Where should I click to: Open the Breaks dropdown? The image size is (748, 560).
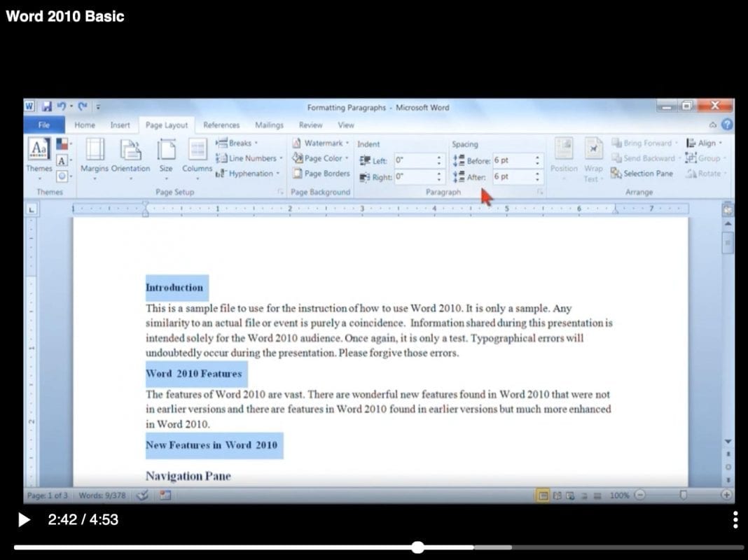click(238, 143)
